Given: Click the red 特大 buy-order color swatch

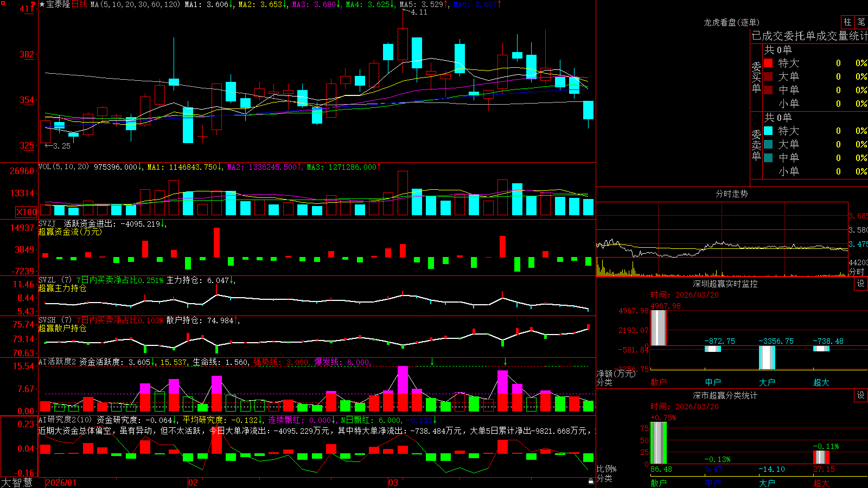Looking at the screenshot, I should (768, 63).
